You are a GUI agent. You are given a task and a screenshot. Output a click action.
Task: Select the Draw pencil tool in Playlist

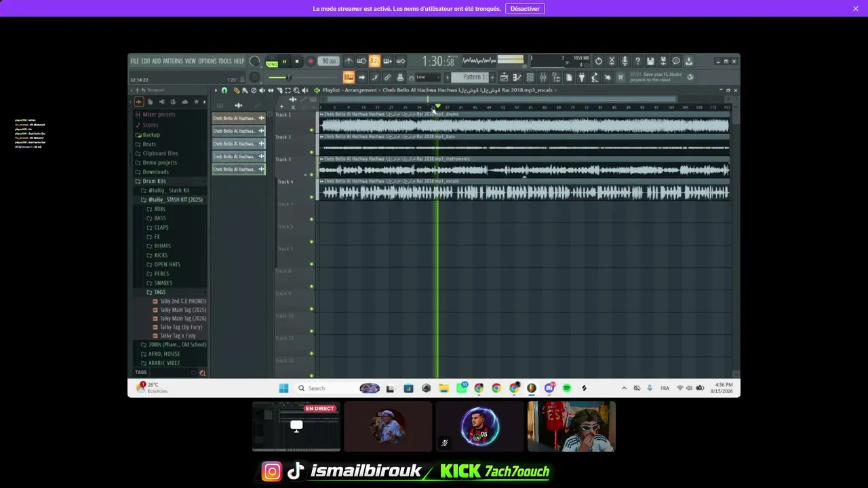pyautogui.click(x=237, y=90)
